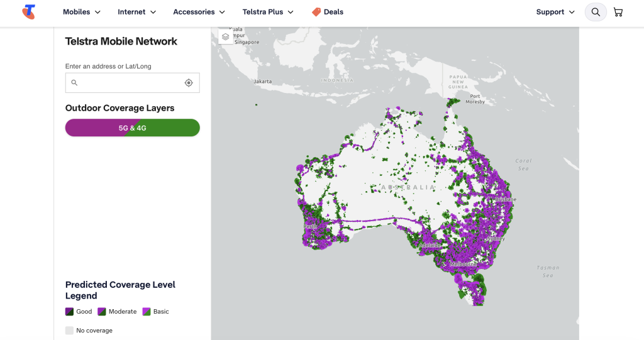Click the Tasman Sea label

coord(548,271)
